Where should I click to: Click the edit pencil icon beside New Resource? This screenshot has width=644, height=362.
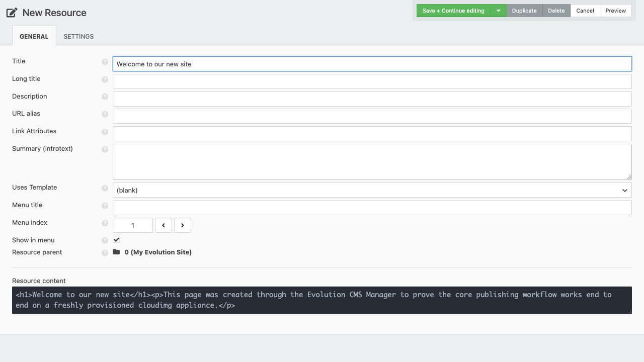[x=12, y=13]
